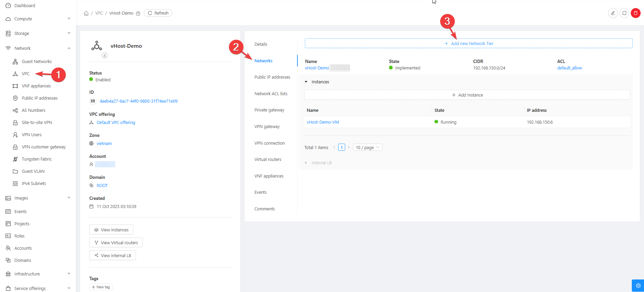Image resolution: width=644 pixels, height=292 pixels.
Task: Open the 10 / page size dropdown
Action: click(x=368, y=147)
